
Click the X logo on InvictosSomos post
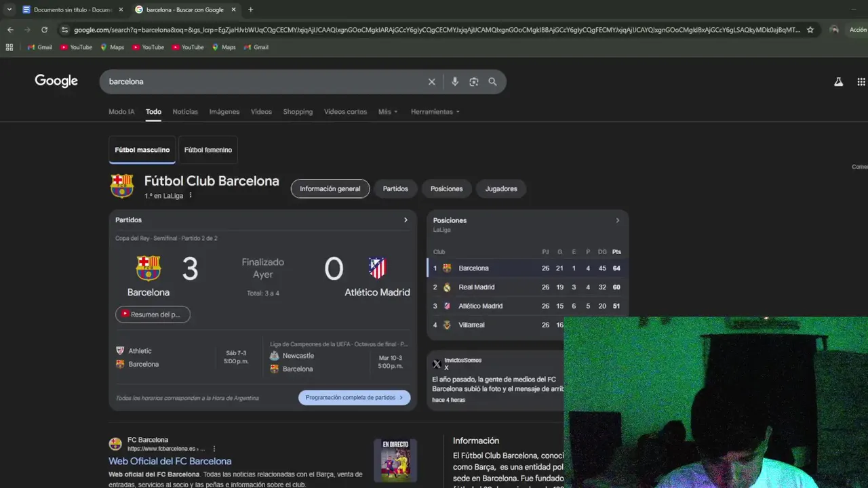[437, 364]
